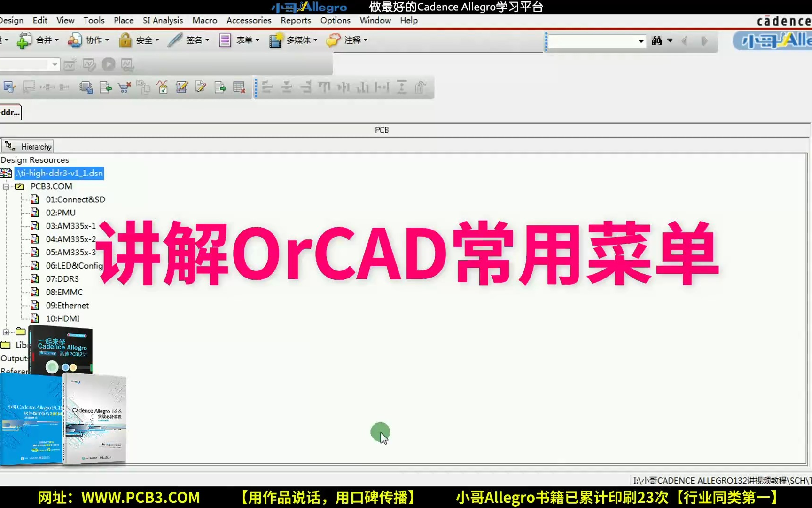Open the View menu

click(x=65, y=20)
